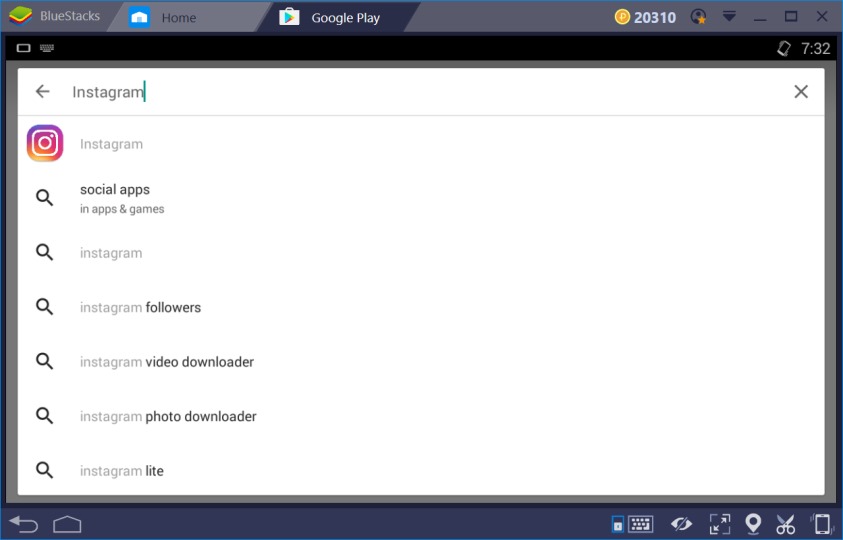Choose 'instagram followers' suggestion

pyautogui.click(x=421, y=307)
